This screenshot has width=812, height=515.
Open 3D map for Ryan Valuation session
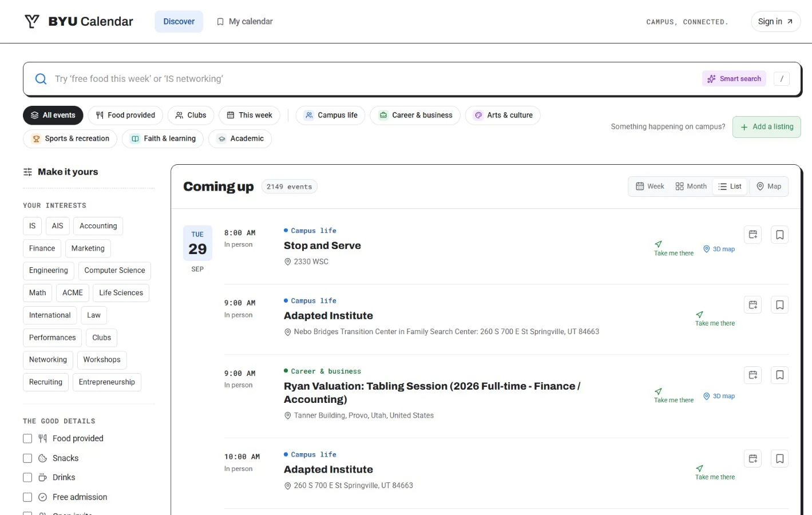click(x=719, y=396)
